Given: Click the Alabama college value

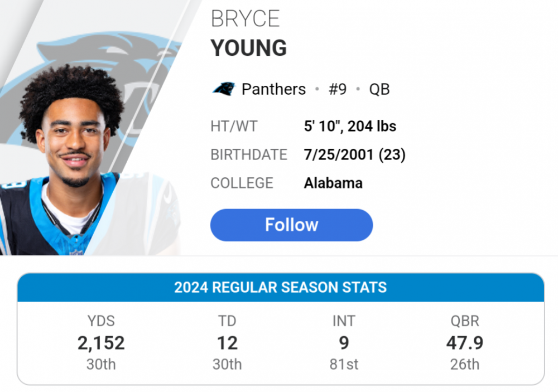Looking at the screenshot, I should [333, 183].
